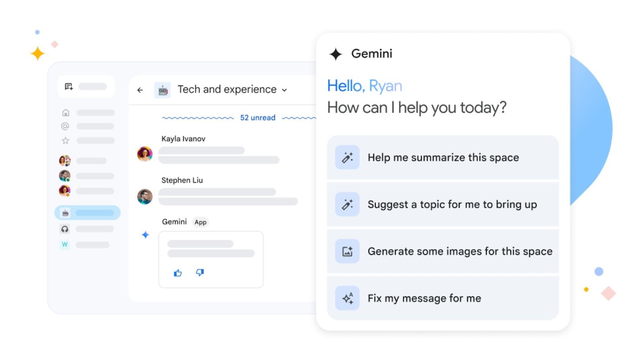Open the headphones space in the sidebar
The image size is (644, 362).
point(65,228)
